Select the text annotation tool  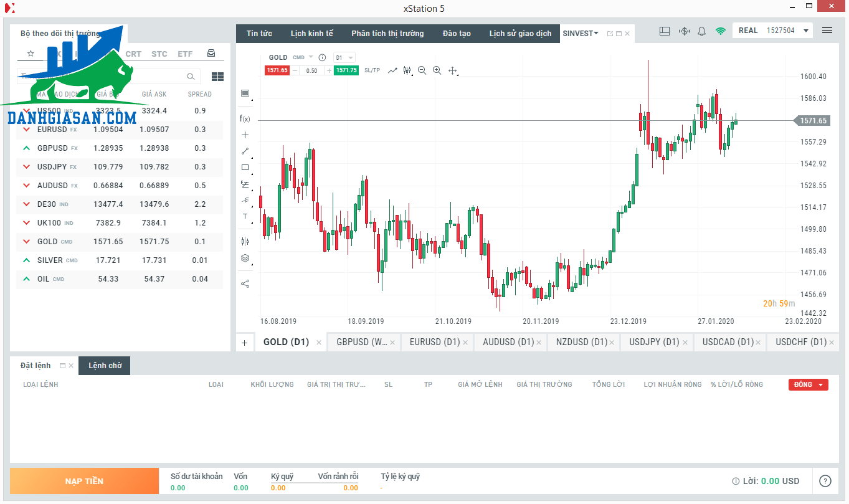[x=245, y=216]
